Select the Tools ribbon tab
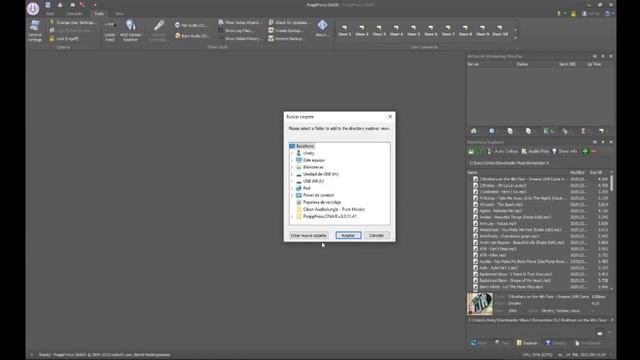The height and width of the screenshot is (360, 640). tap(99, 13)
